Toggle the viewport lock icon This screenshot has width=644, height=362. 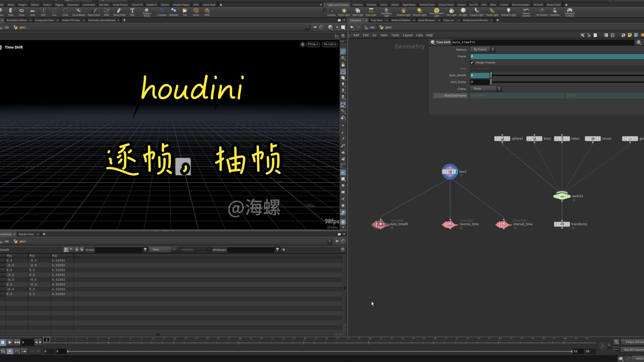click(x=302, y=44)
